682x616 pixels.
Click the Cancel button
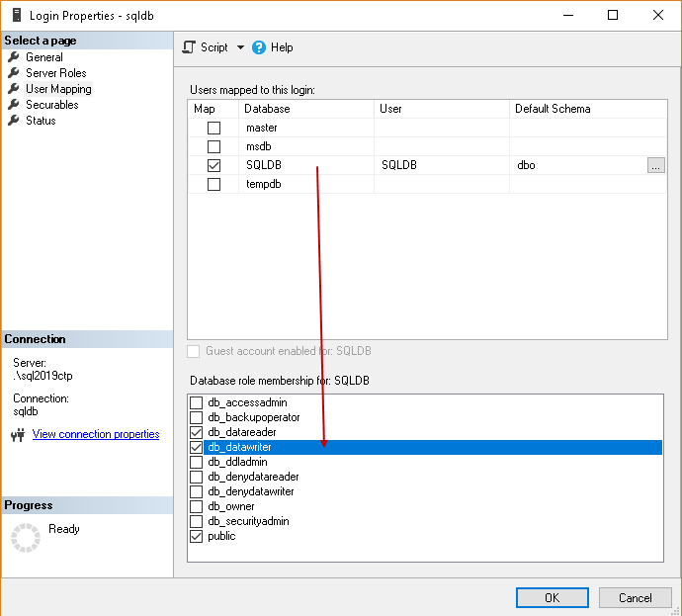[635, 598]
